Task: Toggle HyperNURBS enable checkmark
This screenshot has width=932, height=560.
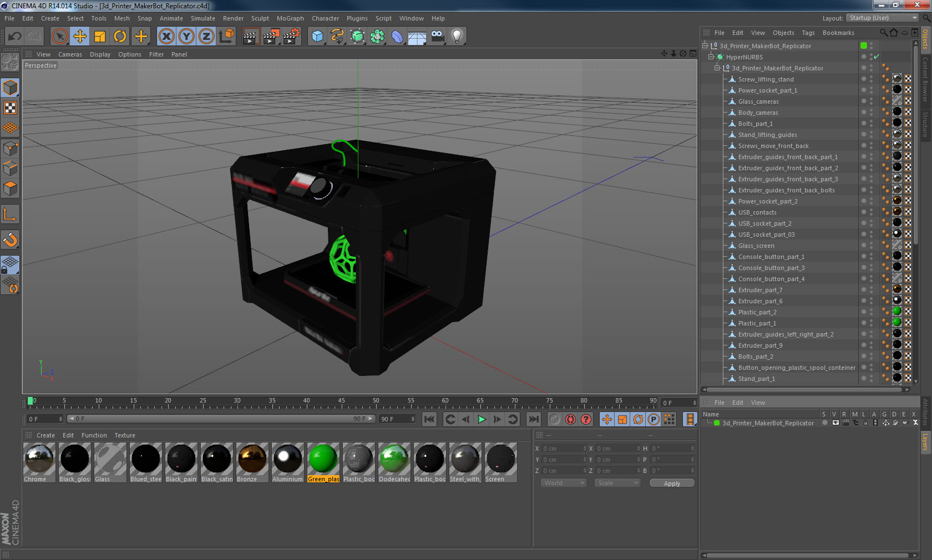Action: (x=877, y=57)
